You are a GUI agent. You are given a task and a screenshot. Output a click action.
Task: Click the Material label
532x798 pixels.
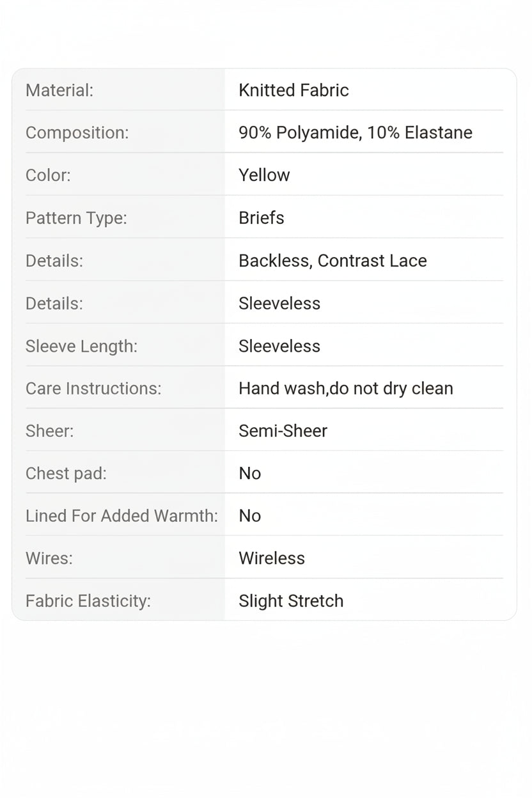(59, 90)
